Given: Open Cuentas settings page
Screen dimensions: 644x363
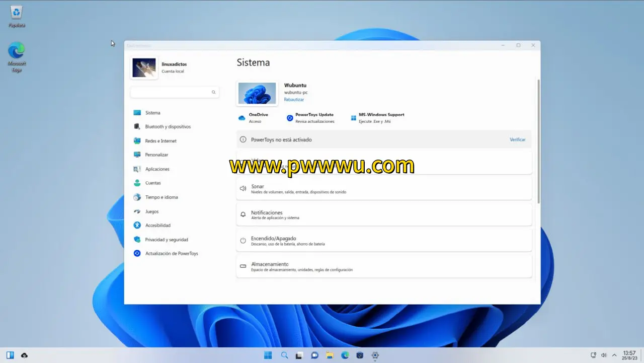Looking at the screenshot, I should click(153, 183).
